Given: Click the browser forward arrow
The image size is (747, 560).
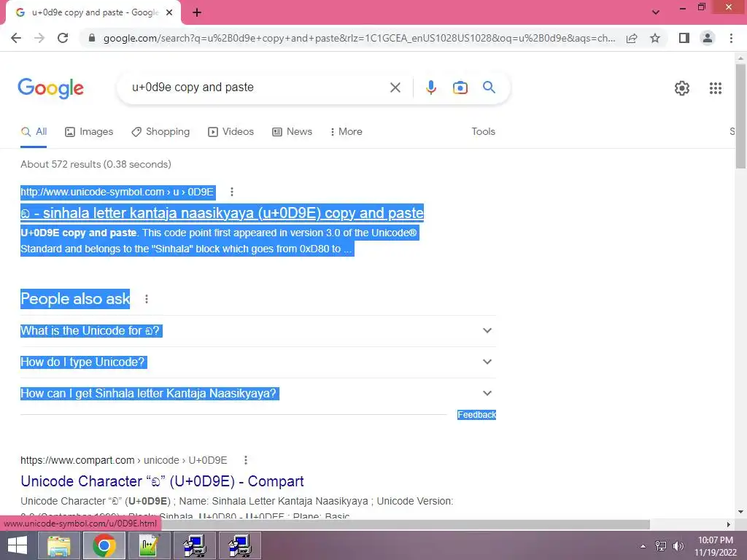Looking at the screenshot, I should tap(39, 38).
